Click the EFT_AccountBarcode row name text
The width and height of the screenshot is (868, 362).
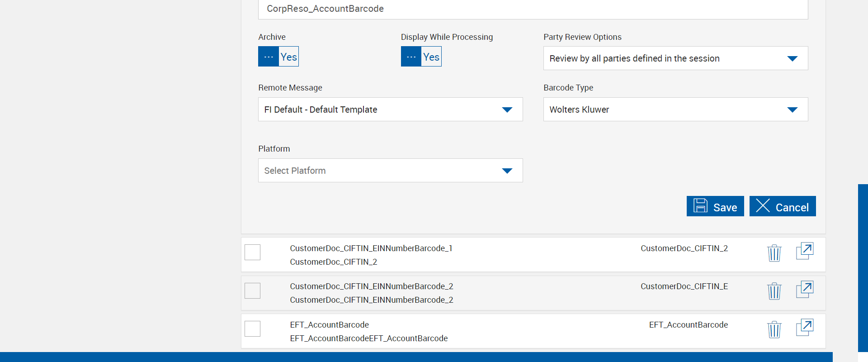329,325
